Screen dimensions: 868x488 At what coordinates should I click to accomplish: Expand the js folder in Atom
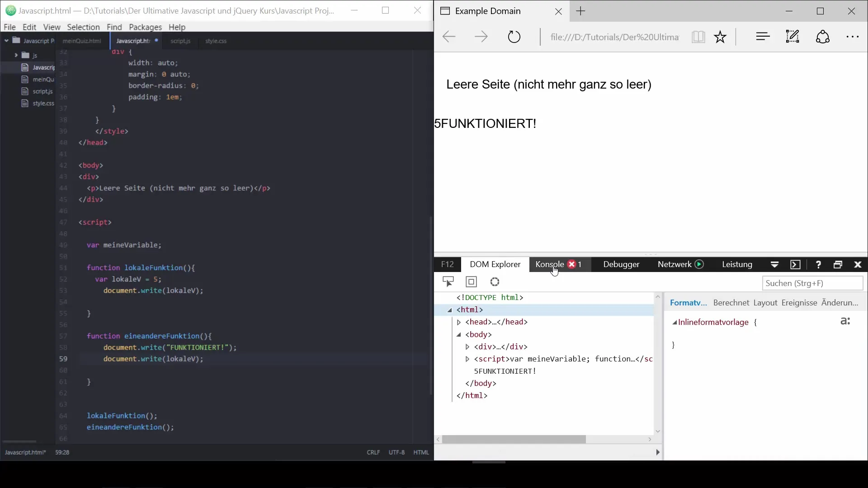coord(16,55)
